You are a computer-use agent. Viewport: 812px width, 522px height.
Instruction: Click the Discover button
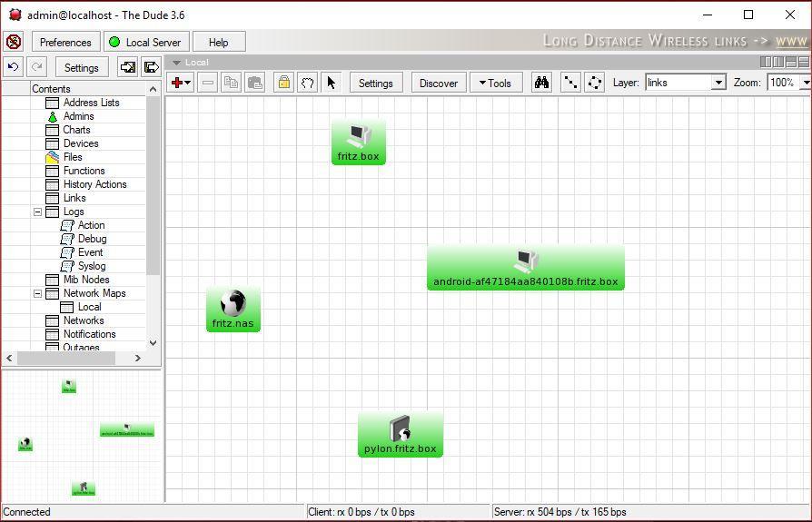pos(439,83)
